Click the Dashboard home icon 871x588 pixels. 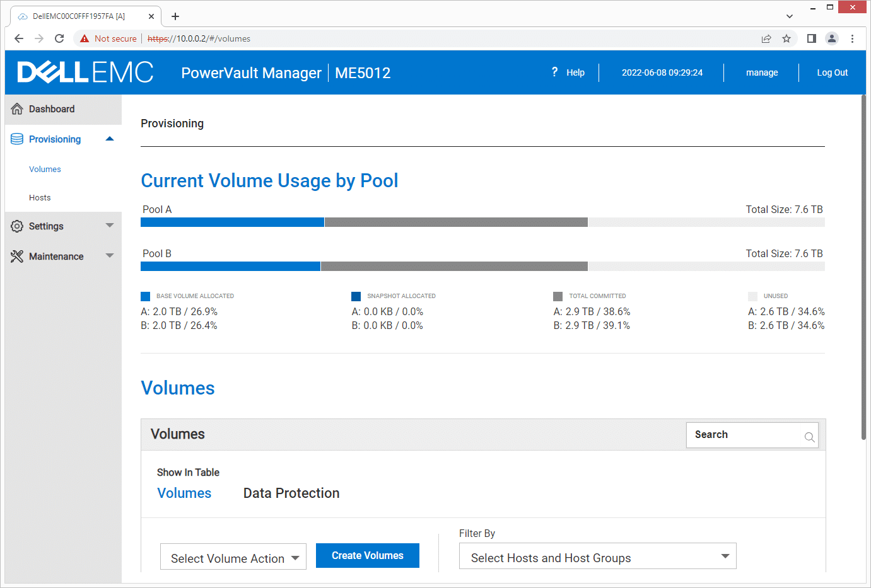(17, 109)
